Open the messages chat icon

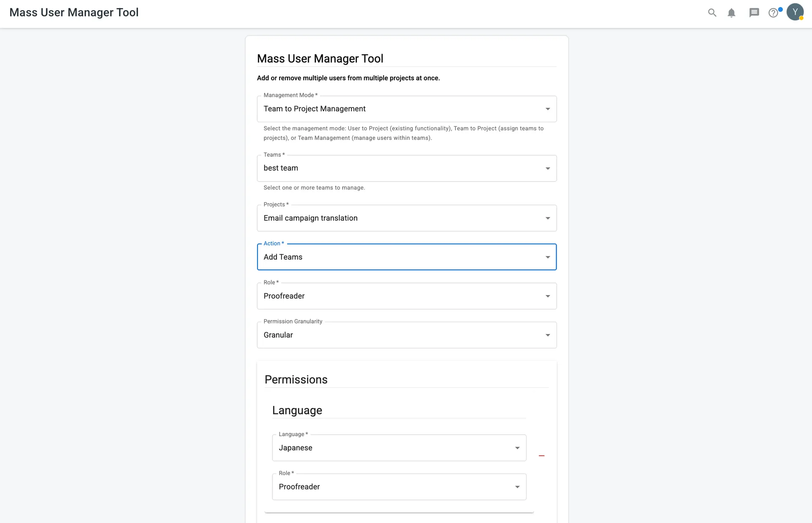point(754,13)
